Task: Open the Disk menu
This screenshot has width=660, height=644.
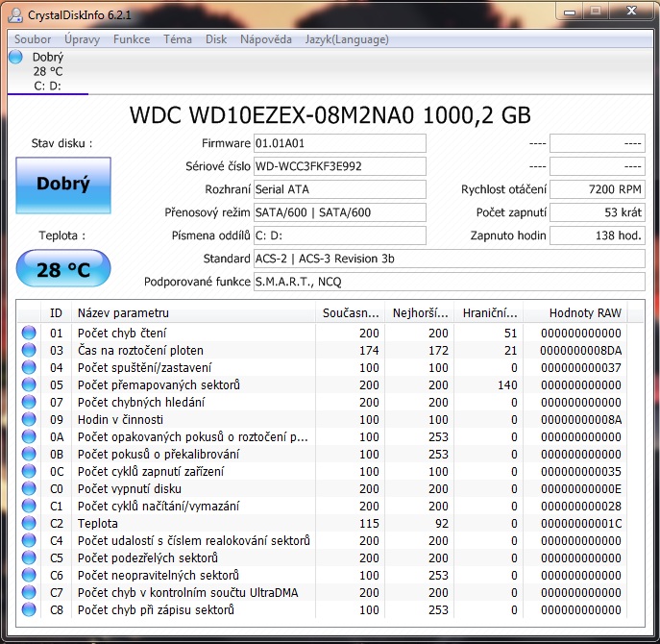Action: coord(216,39)
